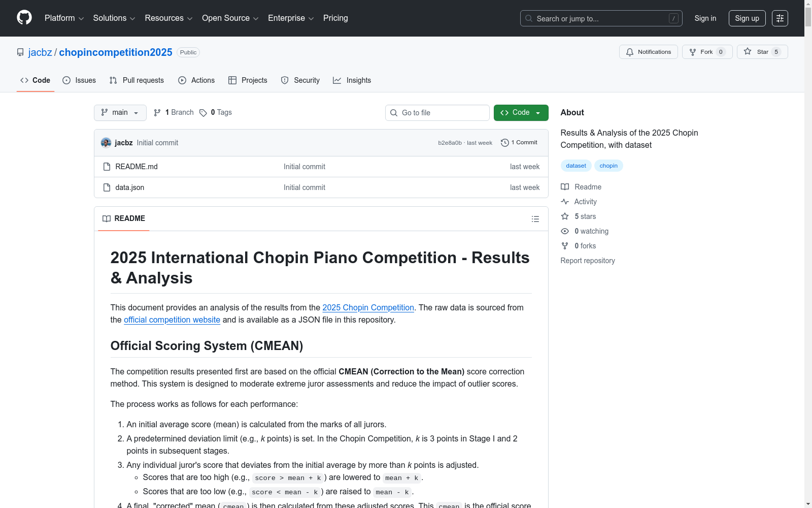View the 5 stars link

579,216
